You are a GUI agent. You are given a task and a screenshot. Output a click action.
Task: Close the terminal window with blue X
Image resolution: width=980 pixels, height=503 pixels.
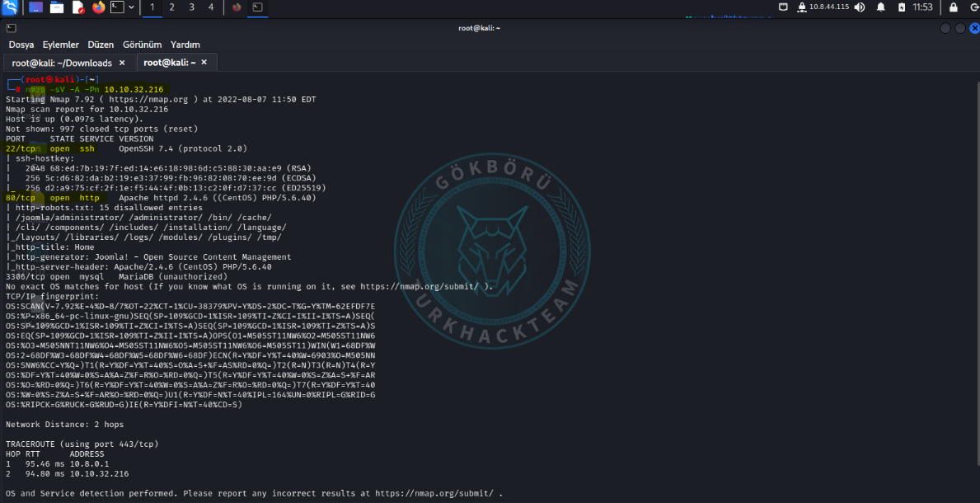pos(974,28)
